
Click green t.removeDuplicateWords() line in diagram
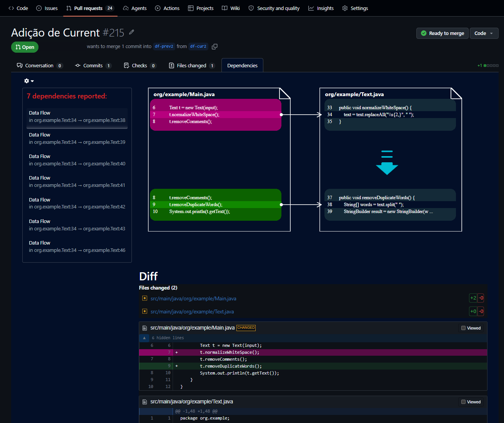[x=216, y=205]
